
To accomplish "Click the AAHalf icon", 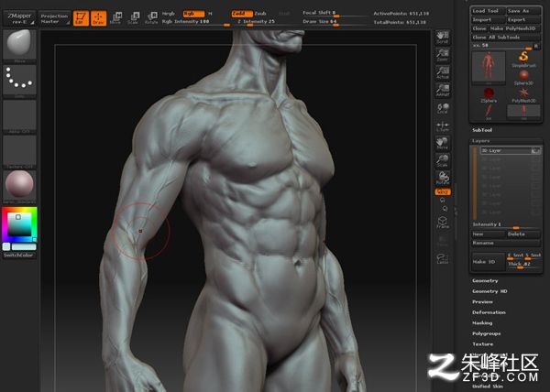I will 443,91.
